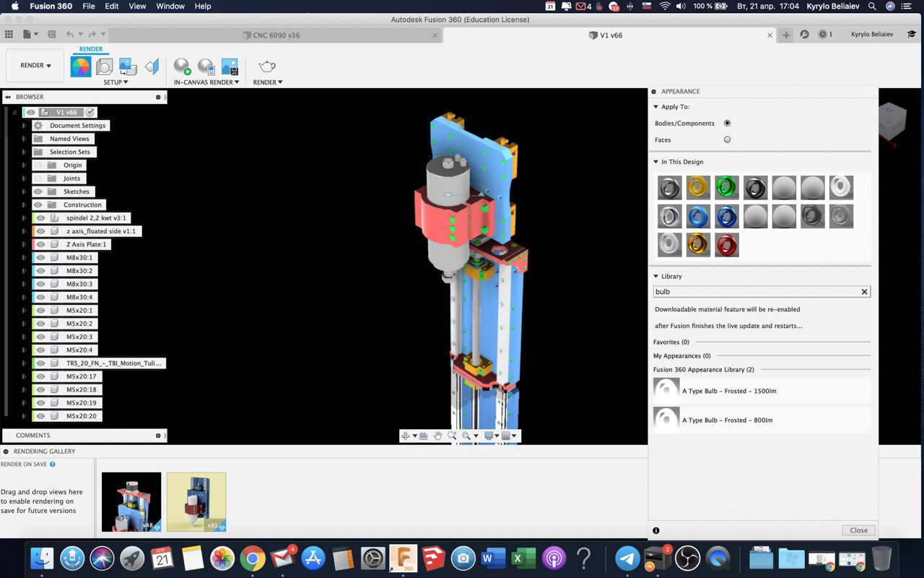Hide the Z Axis Plate:1 component
Viewport: 924px width, 578px height.
tap(40, 244)
